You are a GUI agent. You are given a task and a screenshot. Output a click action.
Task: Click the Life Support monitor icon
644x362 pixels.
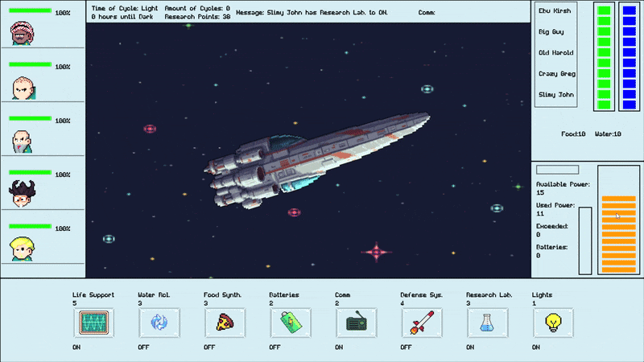89,323
